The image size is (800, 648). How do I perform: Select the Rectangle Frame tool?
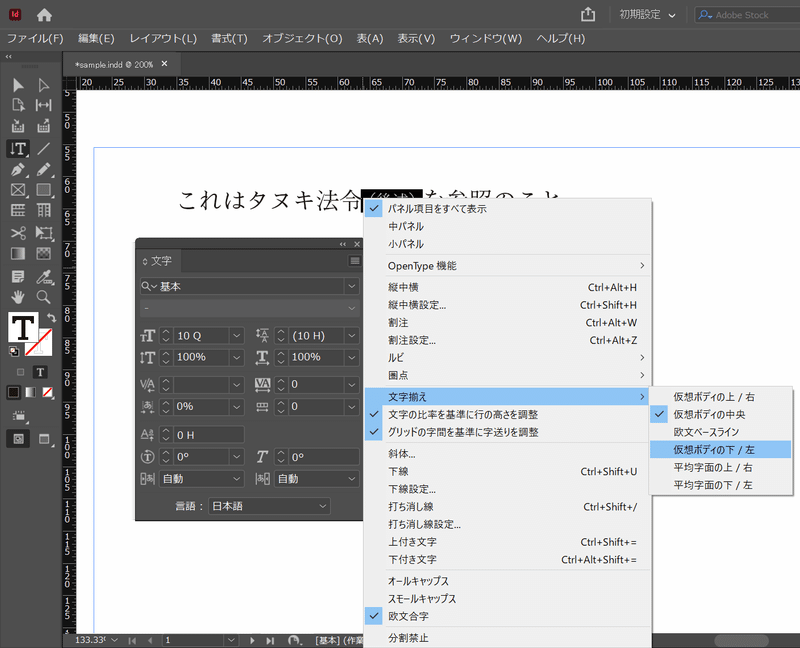(18, 190)
